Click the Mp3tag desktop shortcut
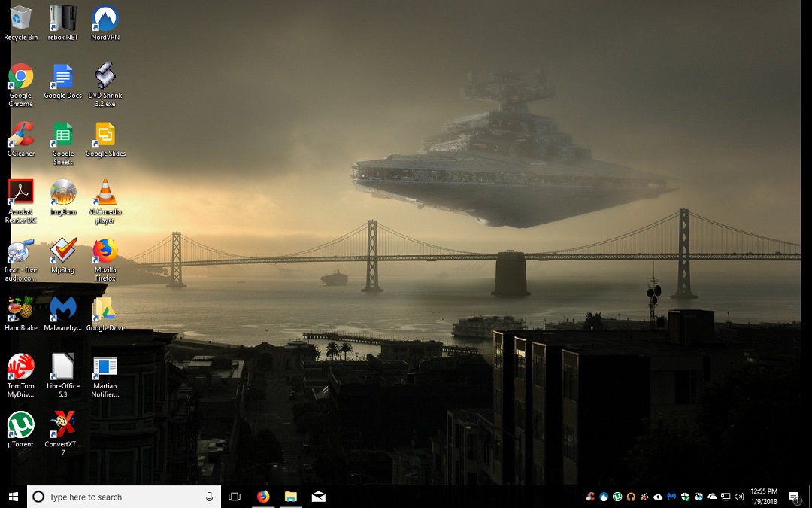812x508 pixels. point(63,251)
